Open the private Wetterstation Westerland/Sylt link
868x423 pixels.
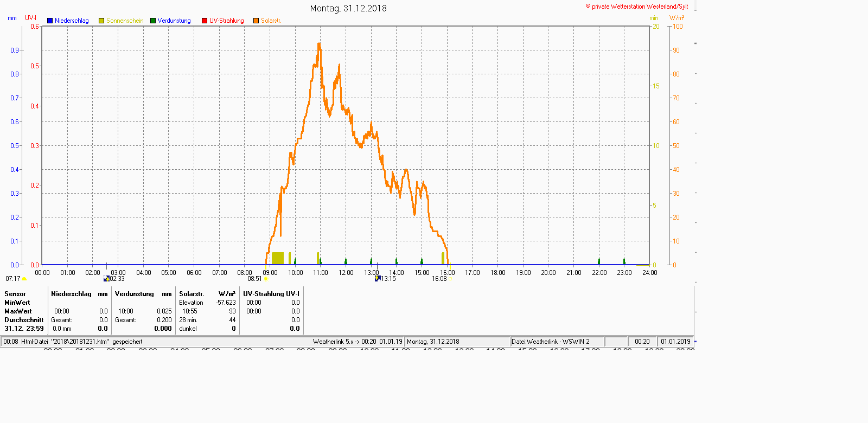click(637, 7)
